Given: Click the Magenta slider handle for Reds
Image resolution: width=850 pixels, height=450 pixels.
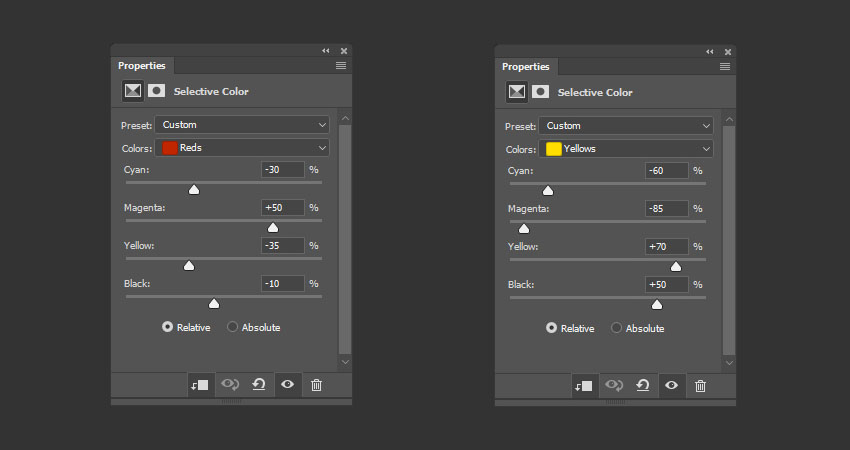Looking at the screenshot, I should click(273, 227).
